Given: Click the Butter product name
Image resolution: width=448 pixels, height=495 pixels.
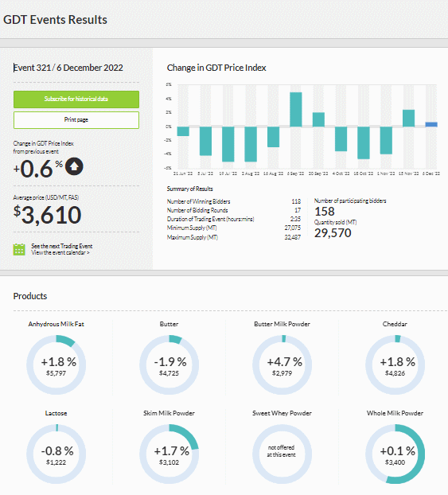Looking at the screenshot, I should click(x=169, y=324).
